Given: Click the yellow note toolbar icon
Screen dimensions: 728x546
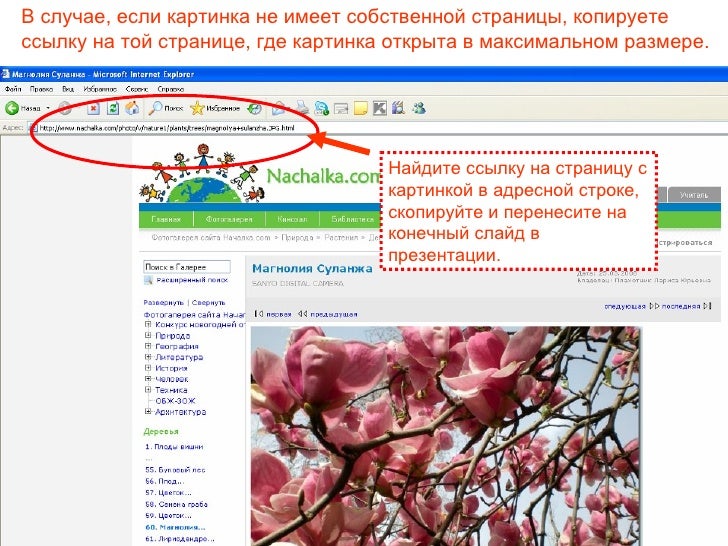Looking at the screenshot, I should point(361,109).
